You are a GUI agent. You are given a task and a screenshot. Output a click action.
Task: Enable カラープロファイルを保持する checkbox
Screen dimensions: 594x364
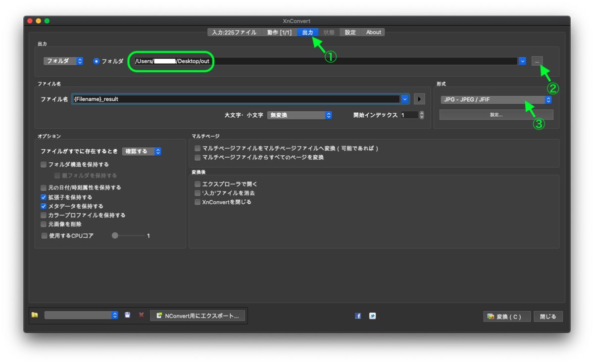[44, 215]
